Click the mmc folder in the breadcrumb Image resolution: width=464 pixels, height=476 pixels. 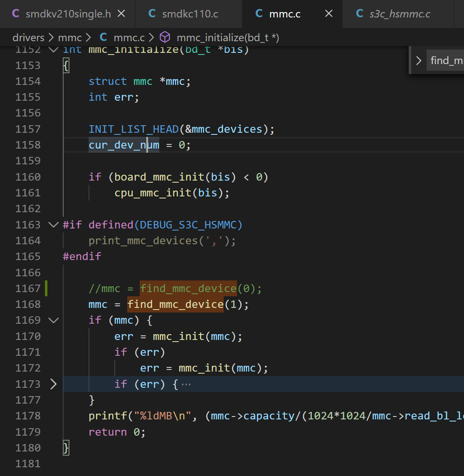[x=70, y=38]
